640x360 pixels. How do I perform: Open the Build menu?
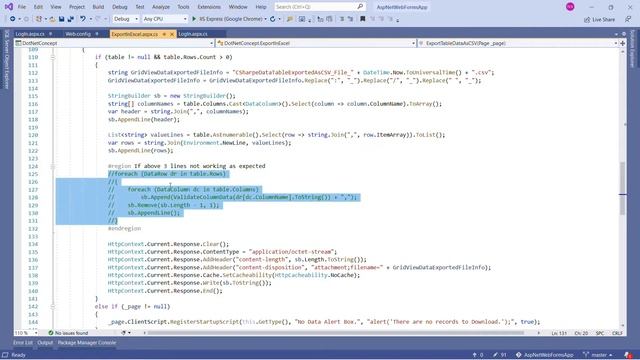pos(98,7)
